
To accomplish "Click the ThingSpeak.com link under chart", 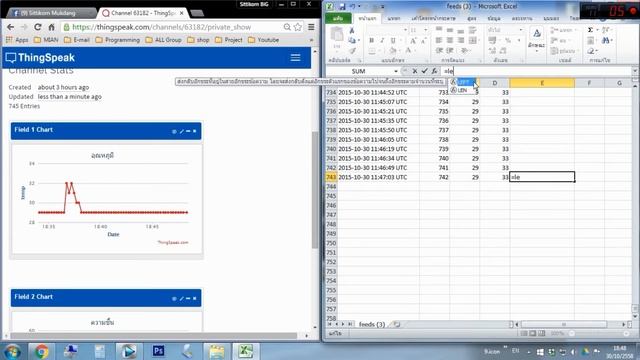I will 173,242.
